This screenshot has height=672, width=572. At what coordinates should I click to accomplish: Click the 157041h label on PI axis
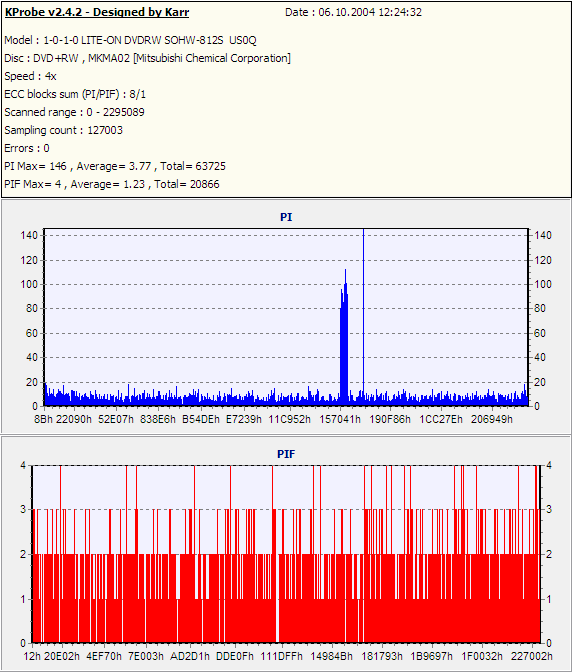340,419
